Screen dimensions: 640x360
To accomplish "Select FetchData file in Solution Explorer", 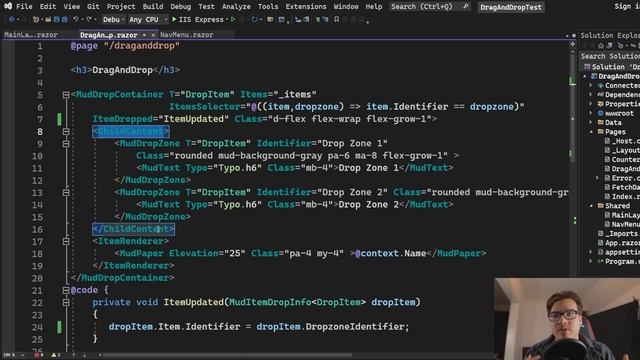I will click(622, 187).
